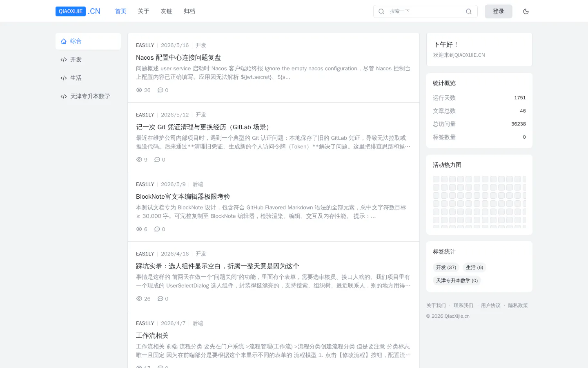588x368 pixels.
Task: Click the magnifier icon right of search field
Action: pos(469,11)
